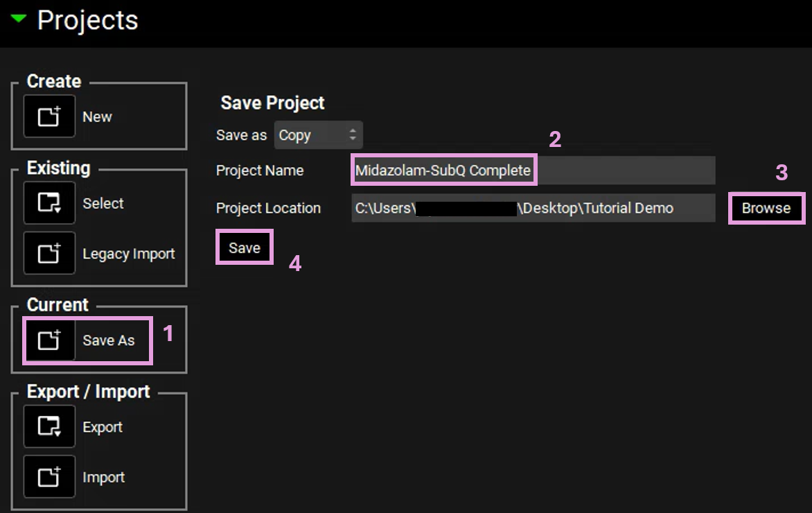Image resolution: width=812 pixels, height=513 pixels.
Task: Choose the Import text label
Action: point(103,478)
